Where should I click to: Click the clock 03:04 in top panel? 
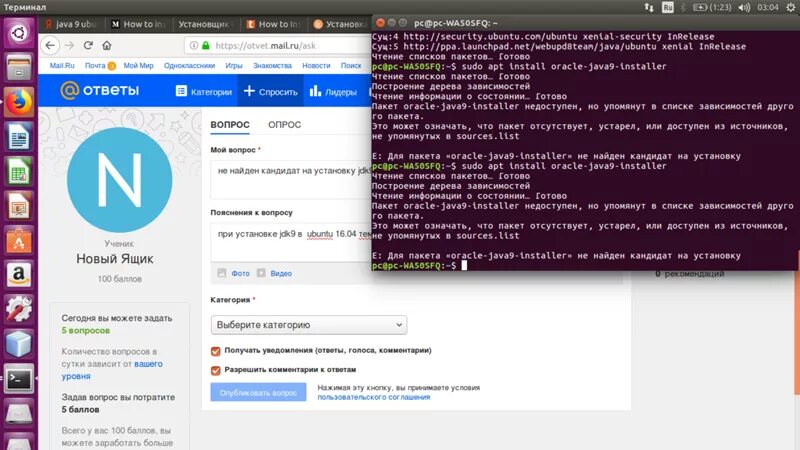pos(768,7)
